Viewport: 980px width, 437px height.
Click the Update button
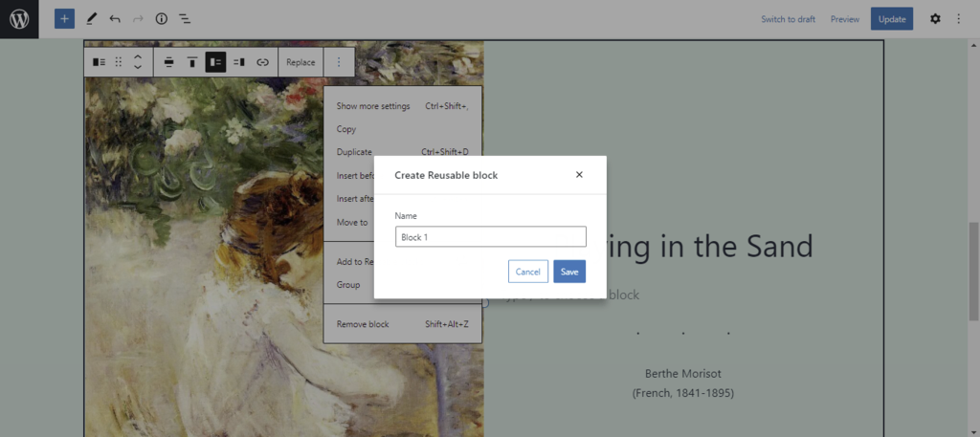tap(892, 19)
